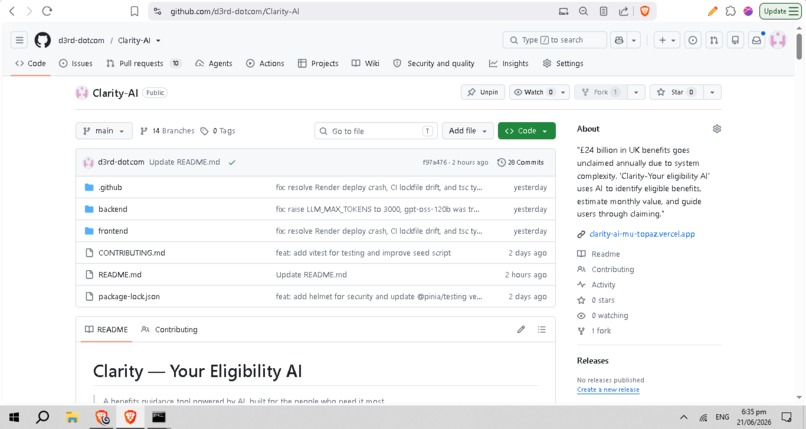The width and height of the screenshot is (806, 429).
Task: Switch to Contributing tab in README panel
Action: [170, 329]
